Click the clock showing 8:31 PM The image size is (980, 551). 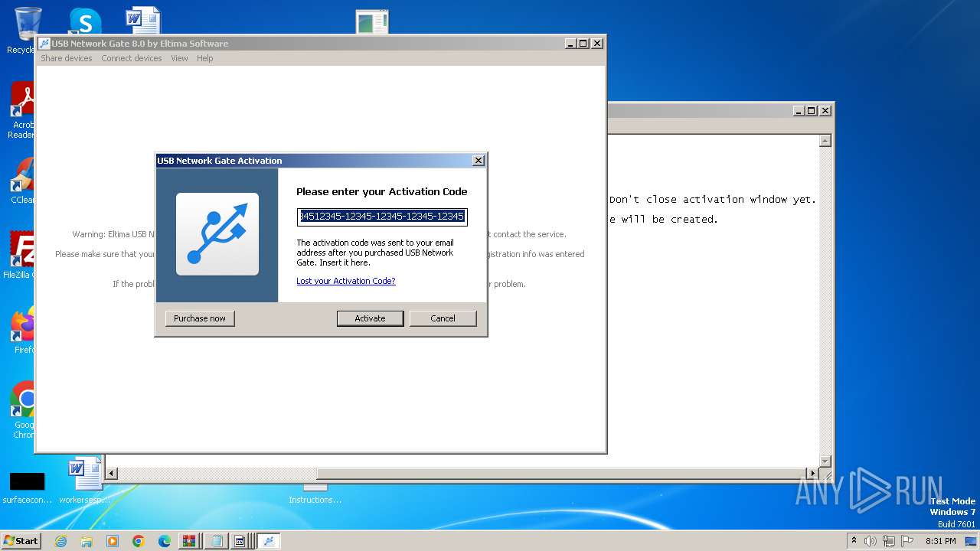click(940, 541)
